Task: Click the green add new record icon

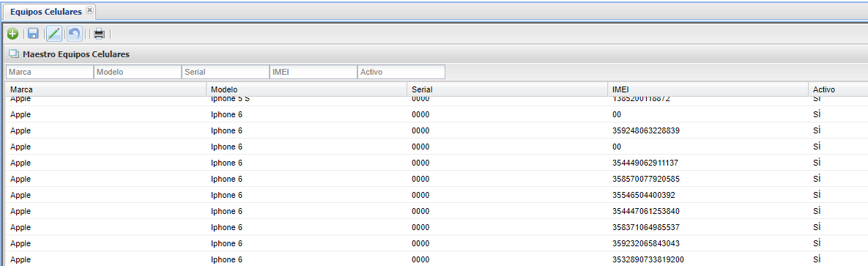Action: point(12,34)
